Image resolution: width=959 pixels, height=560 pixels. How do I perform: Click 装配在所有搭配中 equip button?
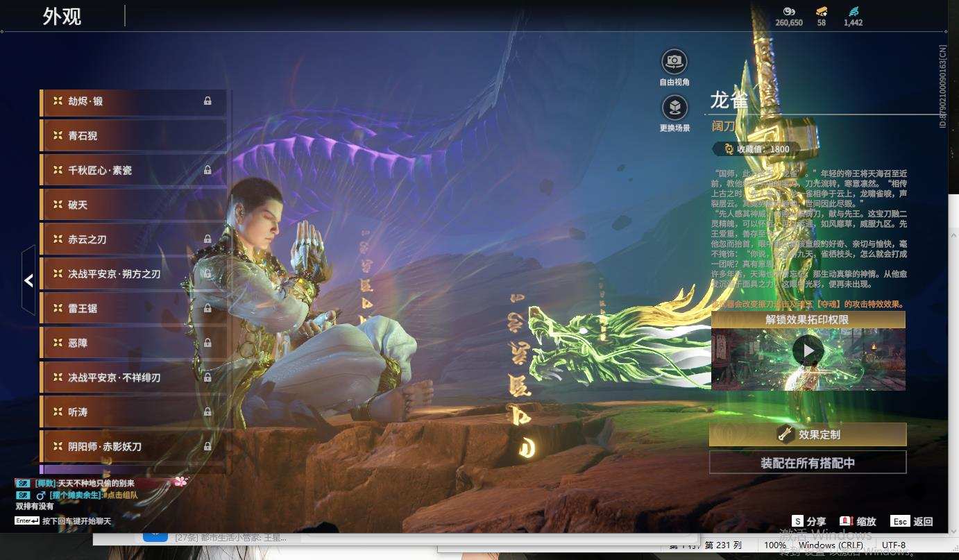(x=808, y=463)
